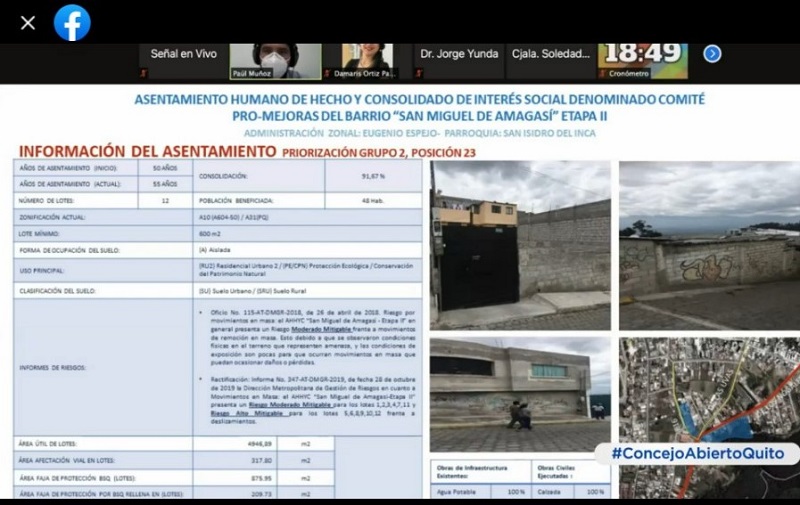The width and height of the screenshot is (800, 505).
Task: Click the photo of the black gate house
Action: [520, 246]
